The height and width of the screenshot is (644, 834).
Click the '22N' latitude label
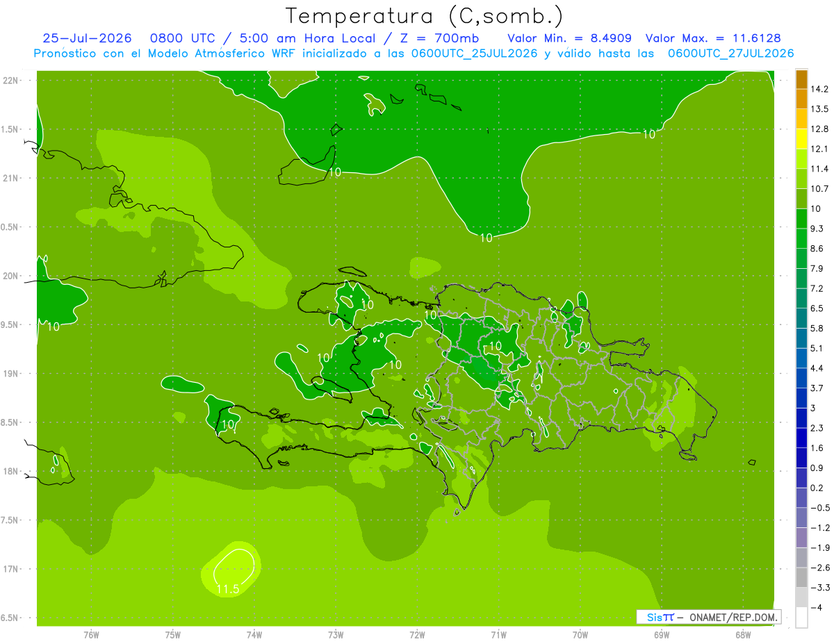tap(10, 81)
